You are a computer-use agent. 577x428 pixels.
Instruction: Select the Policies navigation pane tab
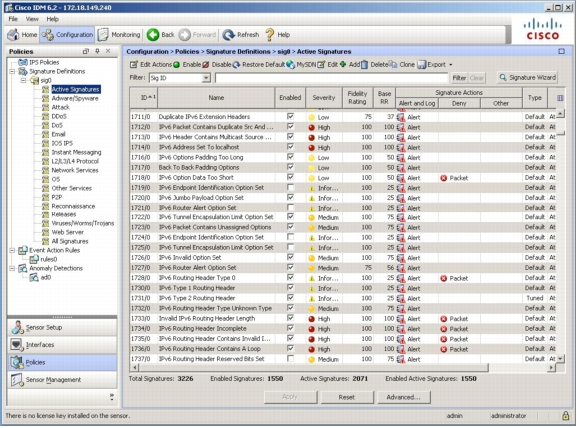pyautogui.click(x=62, y=362)
